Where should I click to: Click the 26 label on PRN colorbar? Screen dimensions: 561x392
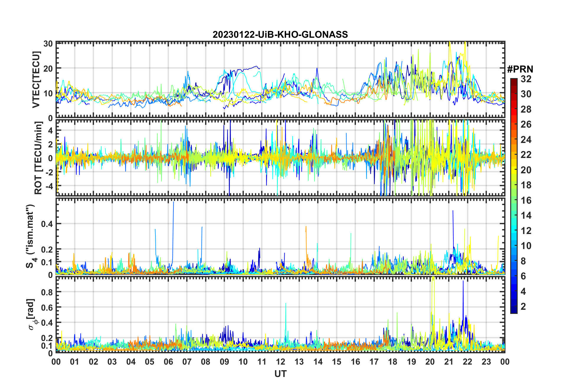tap(526, 124)
